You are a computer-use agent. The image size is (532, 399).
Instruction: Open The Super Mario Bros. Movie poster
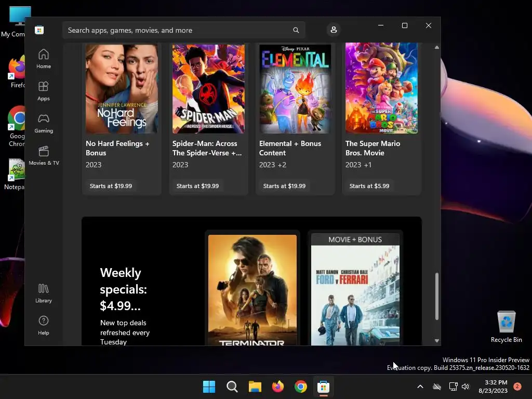[381, 88]
